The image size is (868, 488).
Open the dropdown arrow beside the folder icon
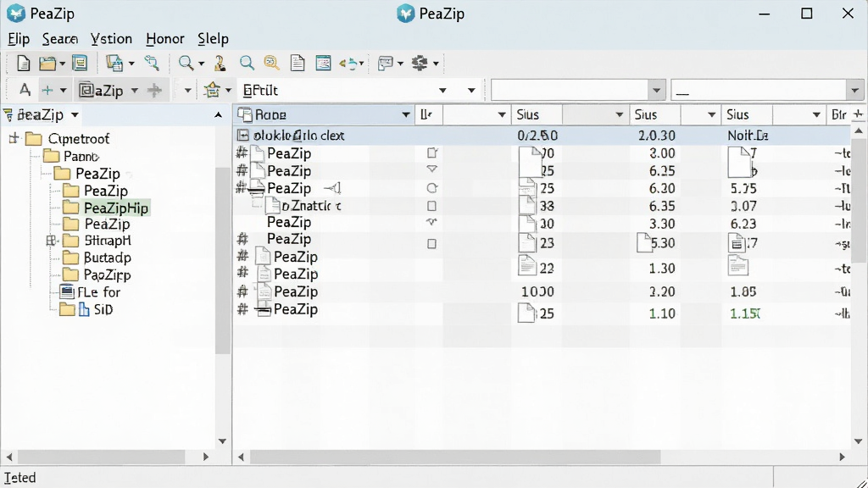(62, 64)
